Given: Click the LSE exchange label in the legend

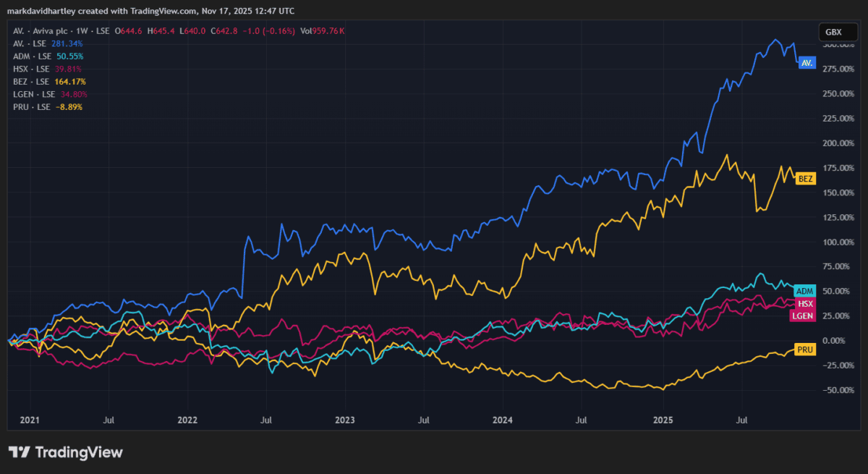Looking at the screenshot, I should point(103,31).
